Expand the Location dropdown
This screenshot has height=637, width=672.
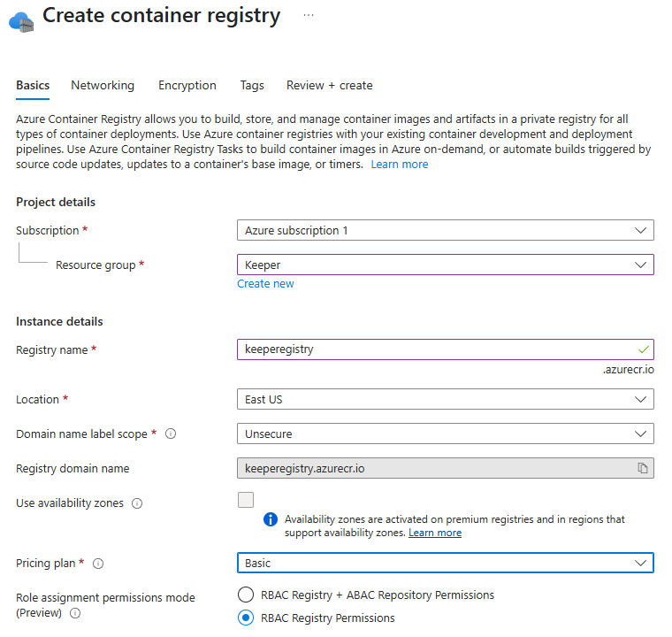[446, 399]
